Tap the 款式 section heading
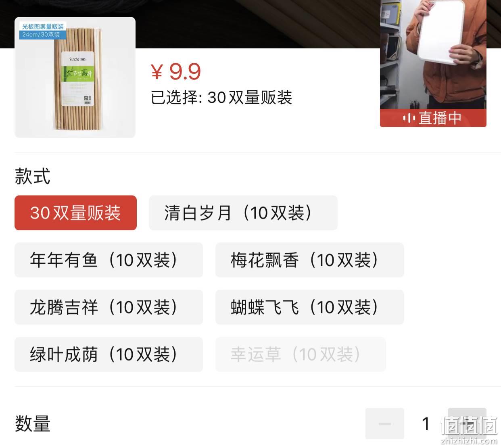This screenshot has width=501, height=448. pyautogui.click(x=33, y=176)
